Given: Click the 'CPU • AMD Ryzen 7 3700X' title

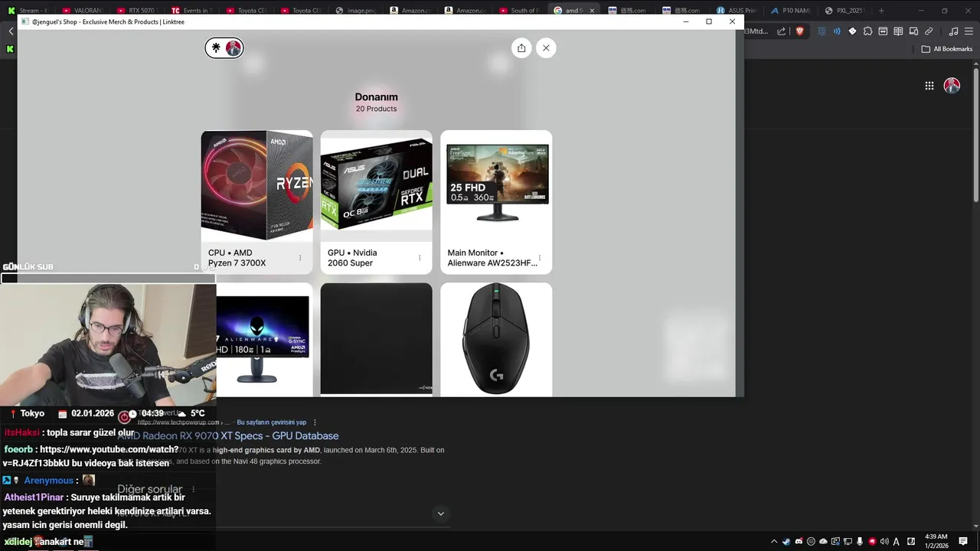Looking at the screenshot, I should click(x=237, y=258).
